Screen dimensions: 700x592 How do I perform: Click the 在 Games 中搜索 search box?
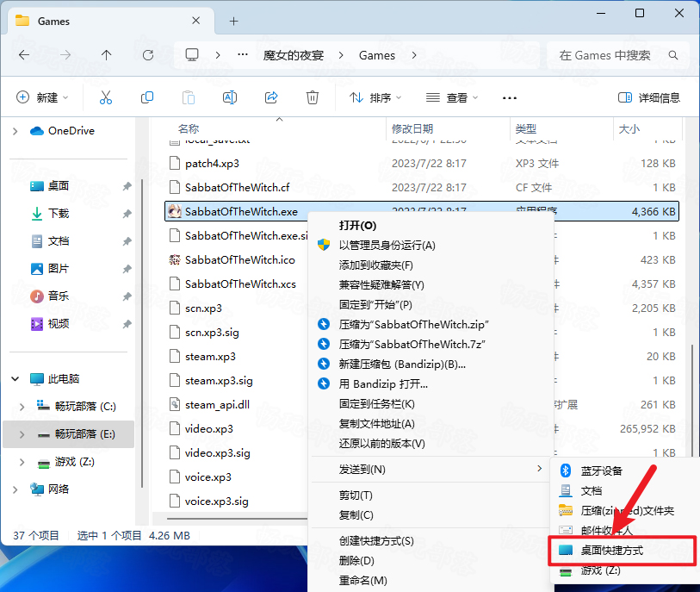point(619,55)
